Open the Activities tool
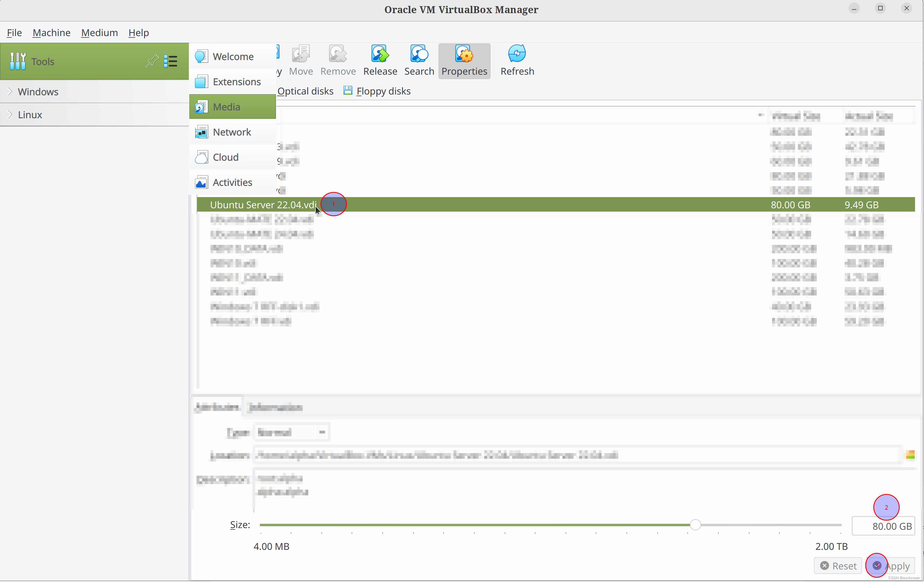 coord(232,182)
